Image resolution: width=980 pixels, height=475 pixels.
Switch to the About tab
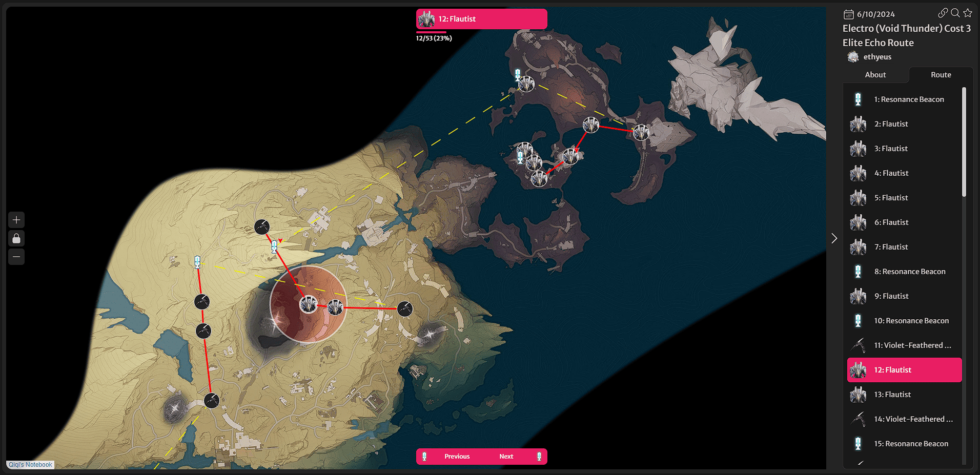click(875, 75)
